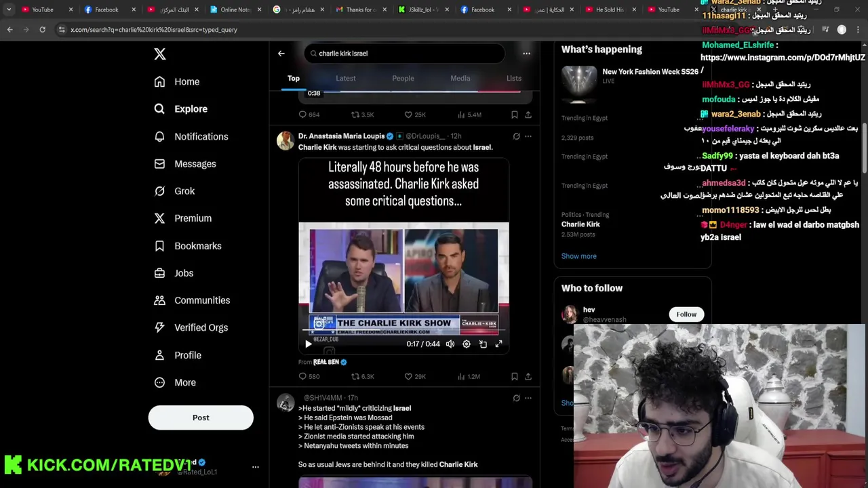Reply to the post with 664 replies

(309, 115)
